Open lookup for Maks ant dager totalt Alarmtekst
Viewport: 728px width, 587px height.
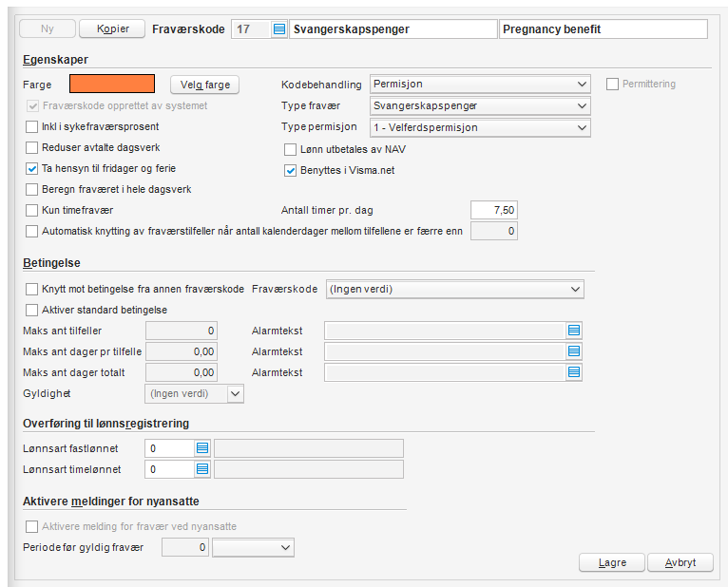click(574, 372)
